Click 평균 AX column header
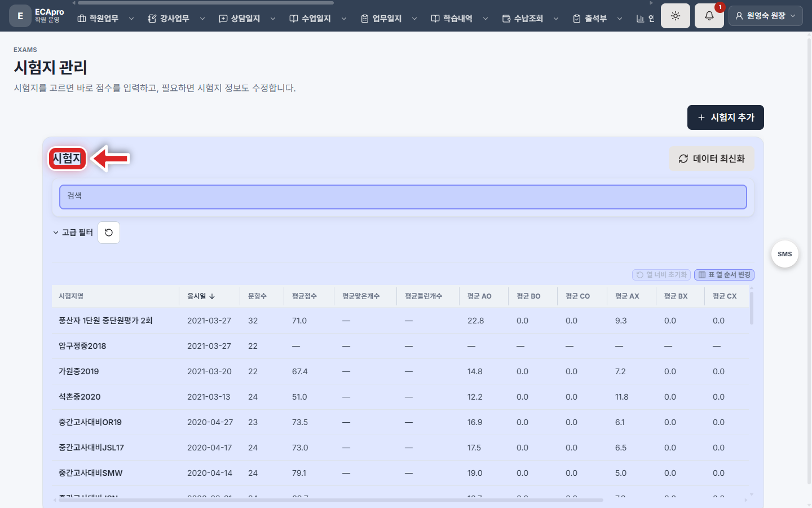 (x=632, y=296)
